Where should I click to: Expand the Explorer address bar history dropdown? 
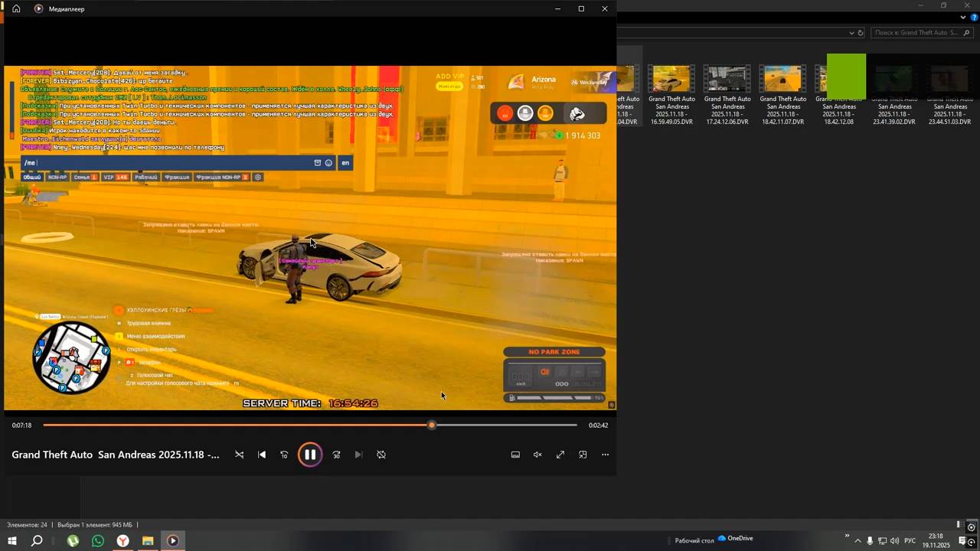coord(851,33)
